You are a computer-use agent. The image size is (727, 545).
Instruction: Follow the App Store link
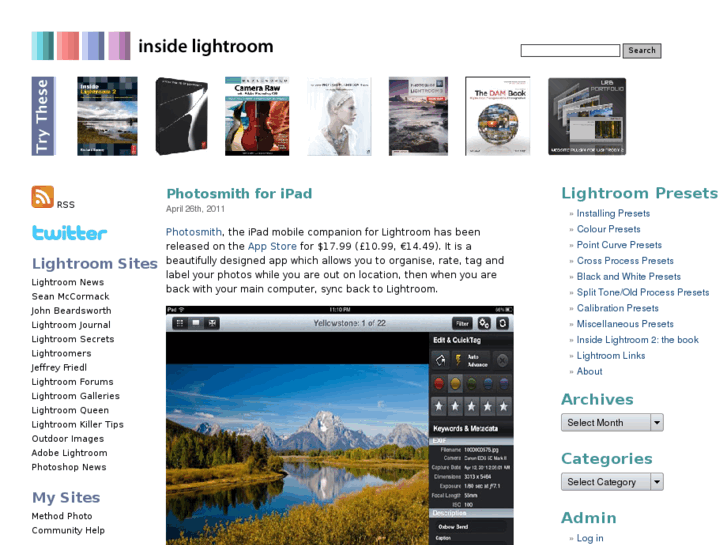[x=272, y=246]
